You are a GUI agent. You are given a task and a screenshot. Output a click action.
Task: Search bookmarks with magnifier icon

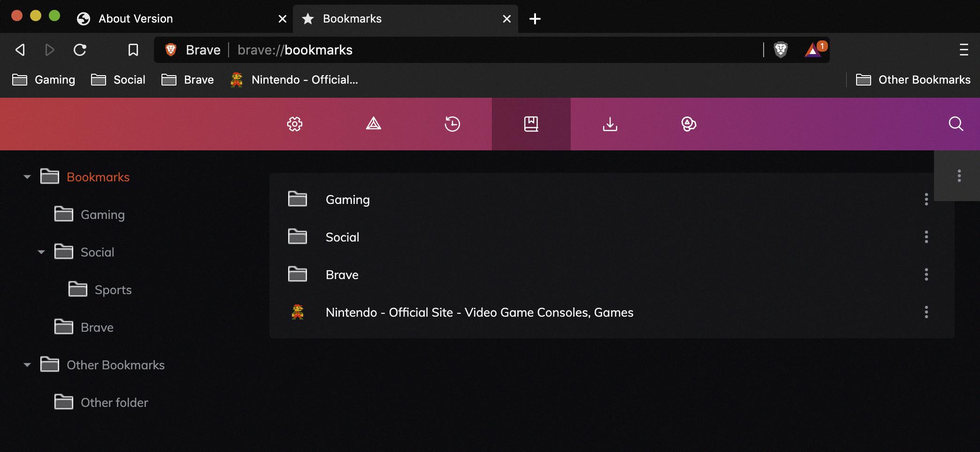click(x=956, y=124)
